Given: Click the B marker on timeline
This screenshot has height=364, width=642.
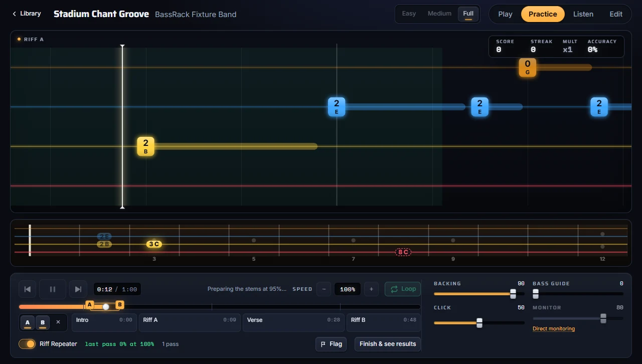Looking at the screenshot, I should click(x=120, y=304).
